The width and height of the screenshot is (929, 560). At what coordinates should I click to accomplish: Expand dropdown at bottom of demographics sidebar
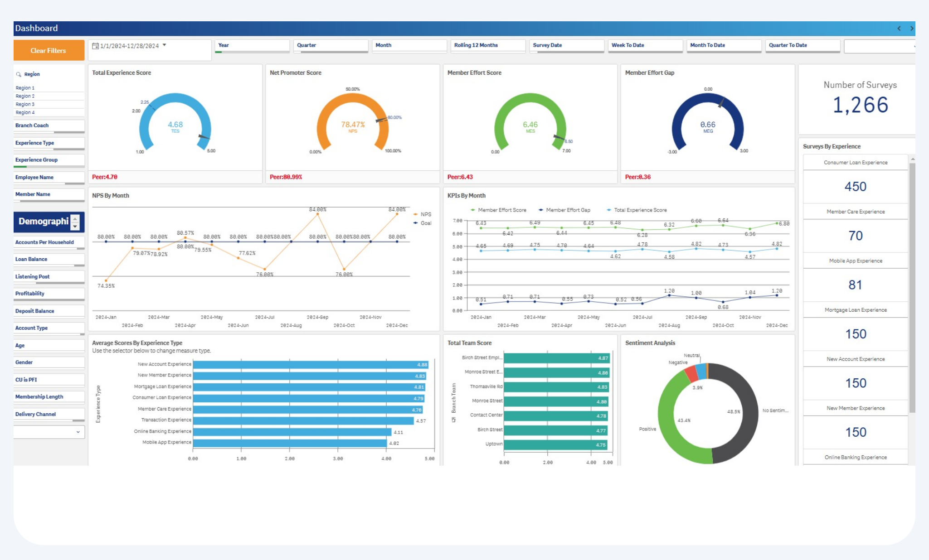click(78, 432)
